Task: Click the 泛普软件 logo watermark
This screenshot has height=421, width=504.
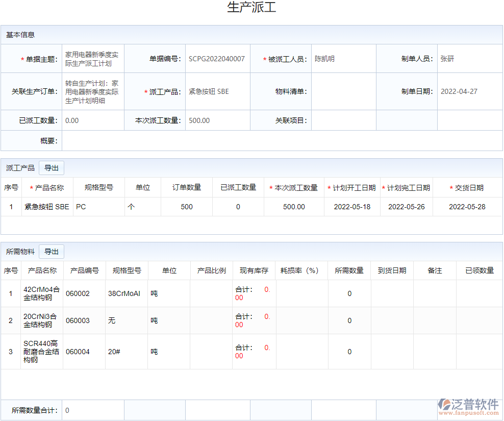Action: point(468,406)
